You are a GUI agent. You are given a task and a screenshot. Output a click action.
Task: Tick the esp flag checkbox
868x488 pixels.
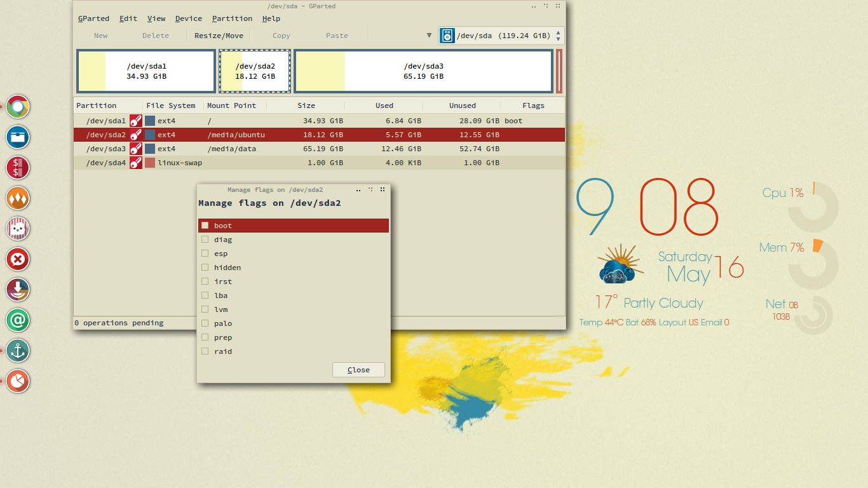(205, 254)
